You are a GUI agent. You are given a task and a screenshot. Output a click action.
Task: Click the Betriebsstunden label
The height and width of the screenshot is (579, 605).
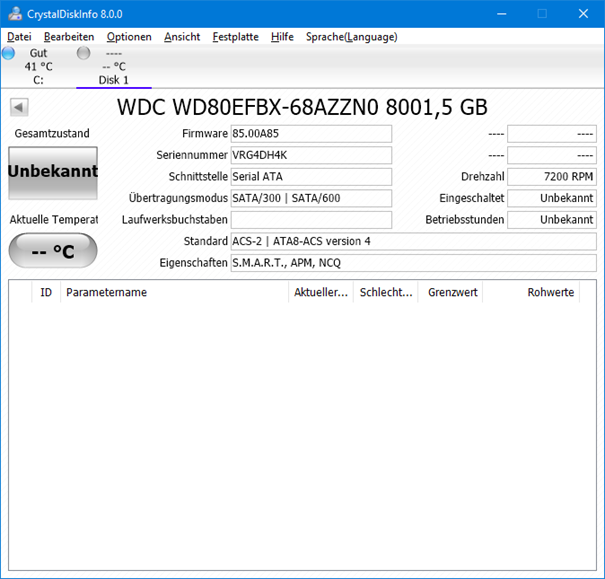465,220
